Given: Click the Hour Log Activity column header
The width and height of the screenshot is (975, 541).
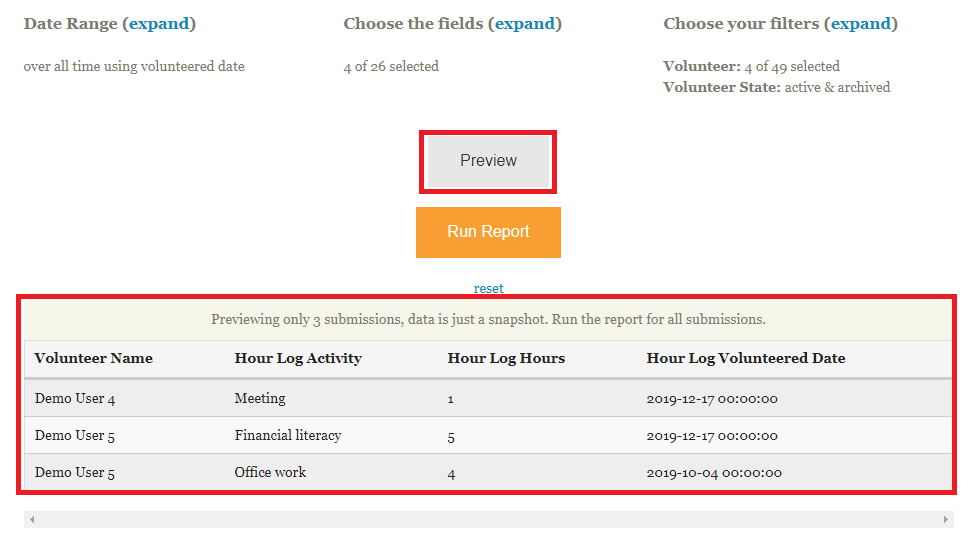Looking at the screenshot, I should tap(298, 358).
